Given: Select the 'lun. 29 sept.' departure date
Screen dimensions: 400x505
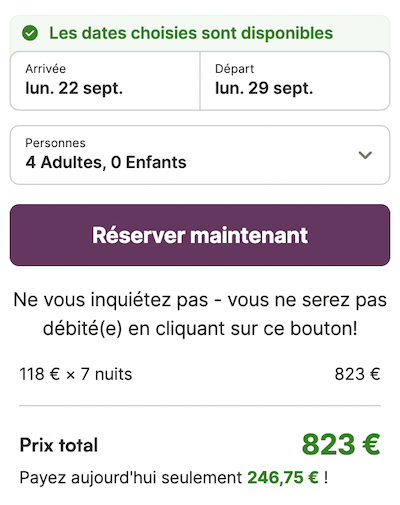Looking at the screenshot, I should click(x=264, y=88).
